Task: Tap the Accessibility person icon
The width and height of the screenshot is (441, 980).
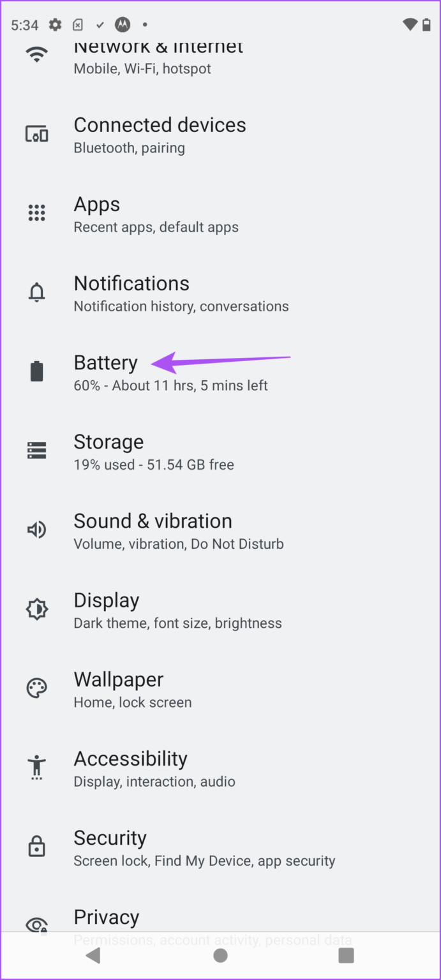Action: click(36, 767)
